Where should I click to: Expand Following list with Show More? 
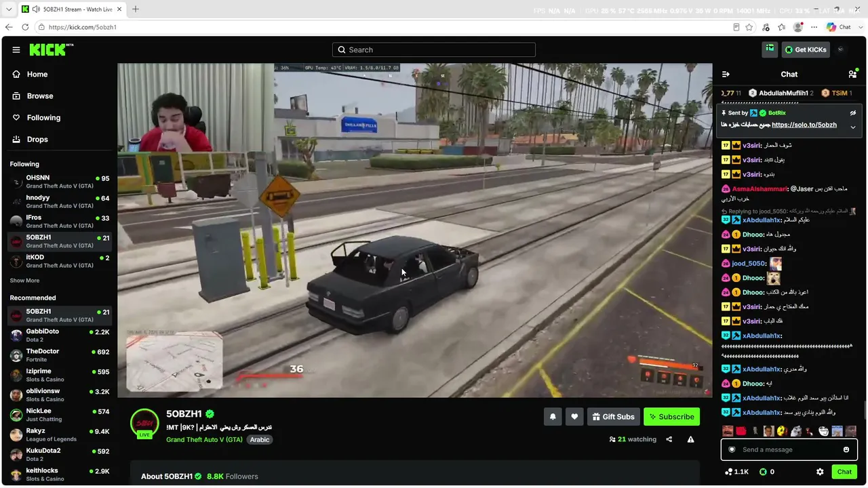click(24, 281)
